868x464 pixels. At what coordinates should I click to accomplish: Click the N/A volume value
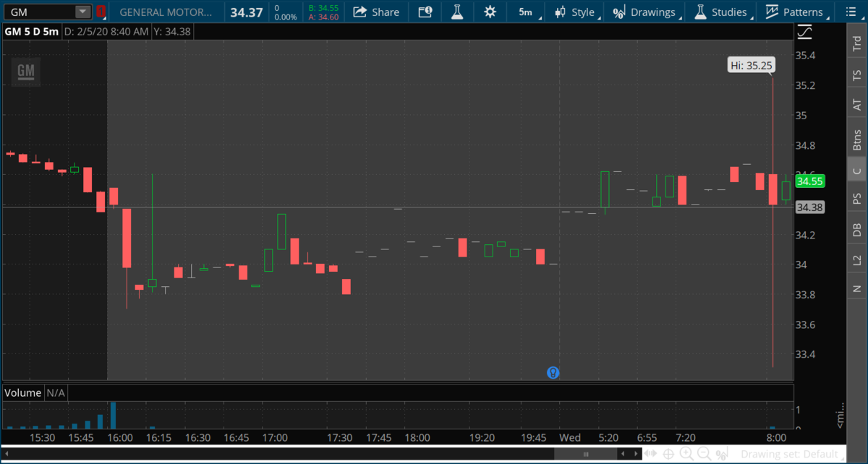point(55,393)
